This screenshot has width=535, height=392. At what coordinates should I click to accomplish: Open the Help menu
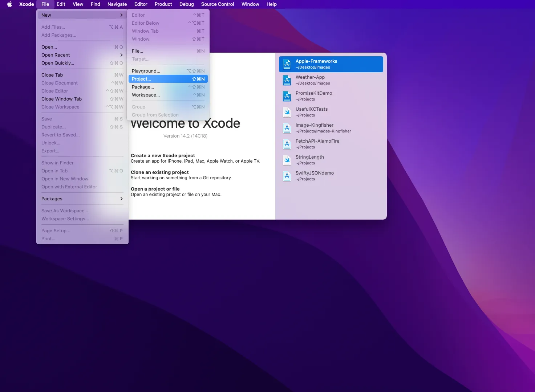click(x=272, y=4)
